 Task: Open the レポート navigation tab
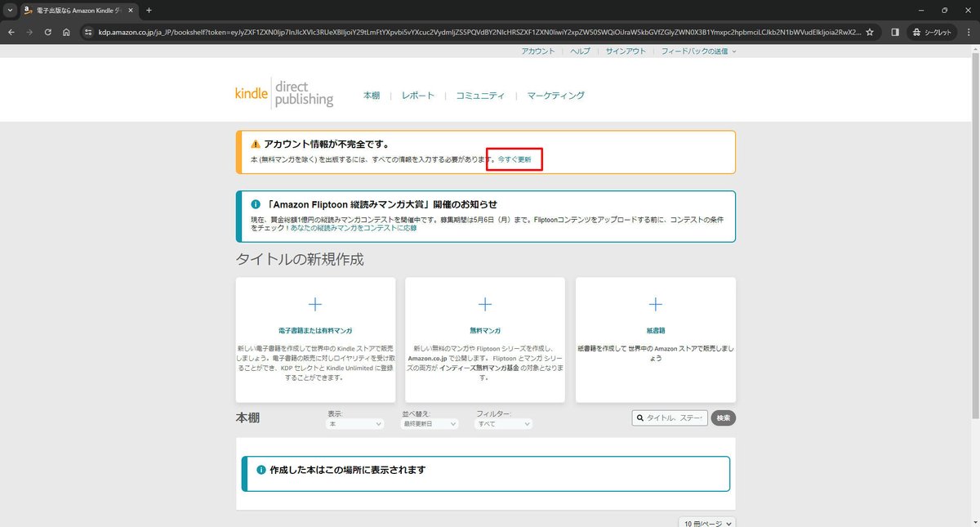pyautogui.click(x=418, y=96)
